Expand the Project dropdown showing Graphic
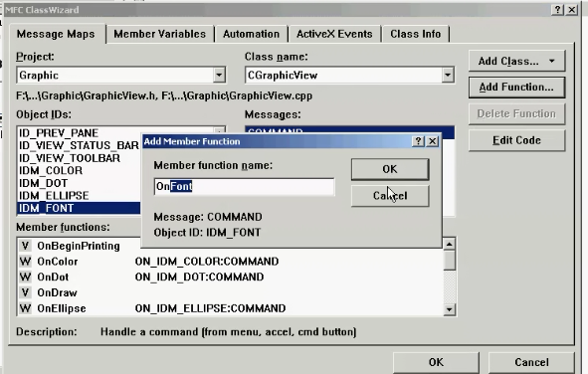Screen dimensions: 588x374 coord(219,75)
